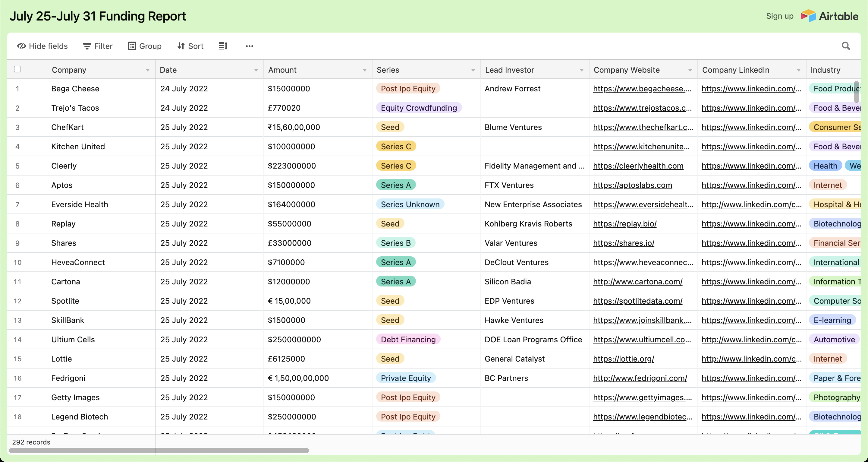Viewport: 868px width, 462px height.
Task: Select the ChefKart company cell
Action: coord(68,127)
